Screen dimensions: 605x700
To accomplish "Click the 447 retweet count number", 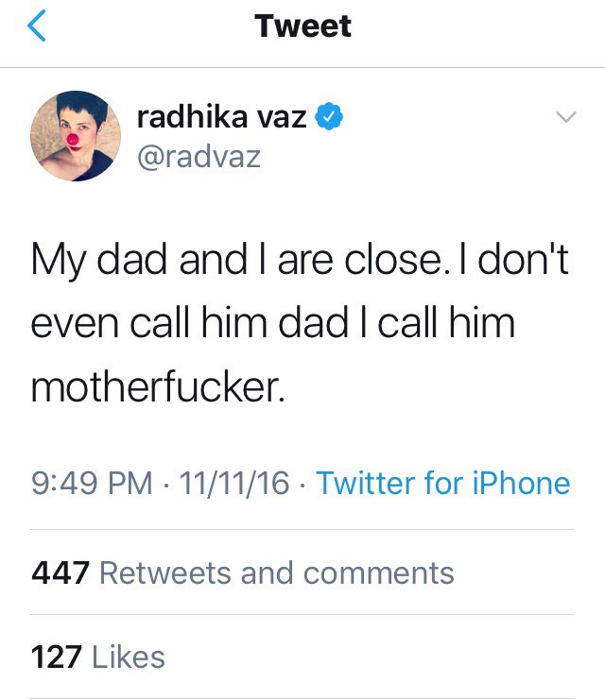I will point(60,572).
